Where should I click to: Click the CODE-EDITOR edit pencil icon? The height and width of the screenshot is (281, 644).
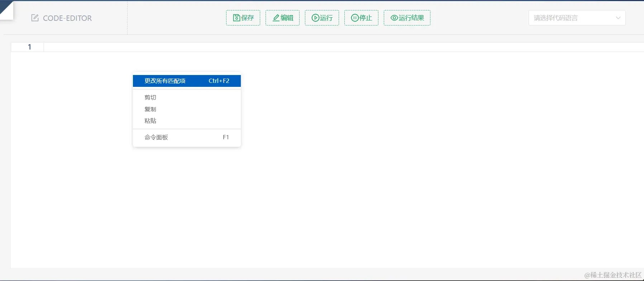pos(35,18)
